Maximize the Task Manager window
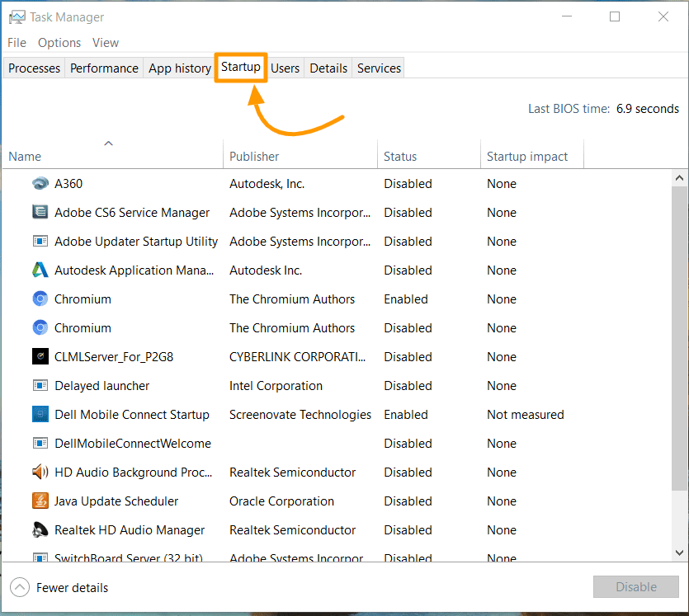 pos(615,16)
